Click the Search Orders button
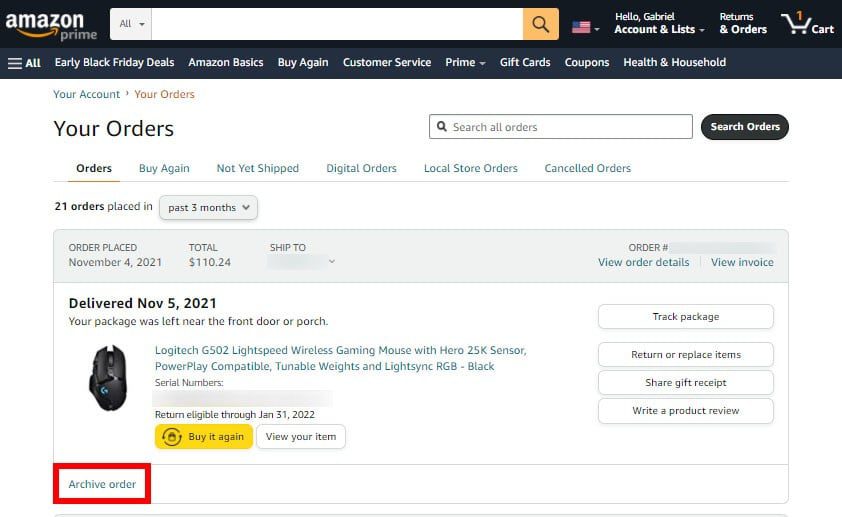This screenshot has height=517, width=842. (x=745, y=127)
